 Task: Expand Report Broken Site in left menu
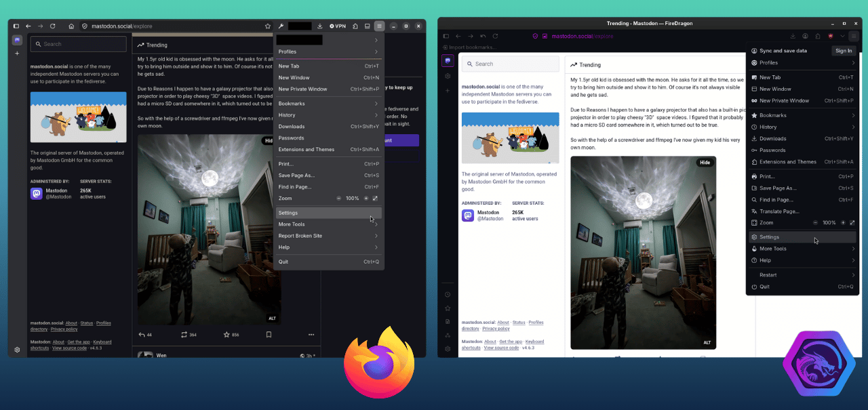(330, 236)
